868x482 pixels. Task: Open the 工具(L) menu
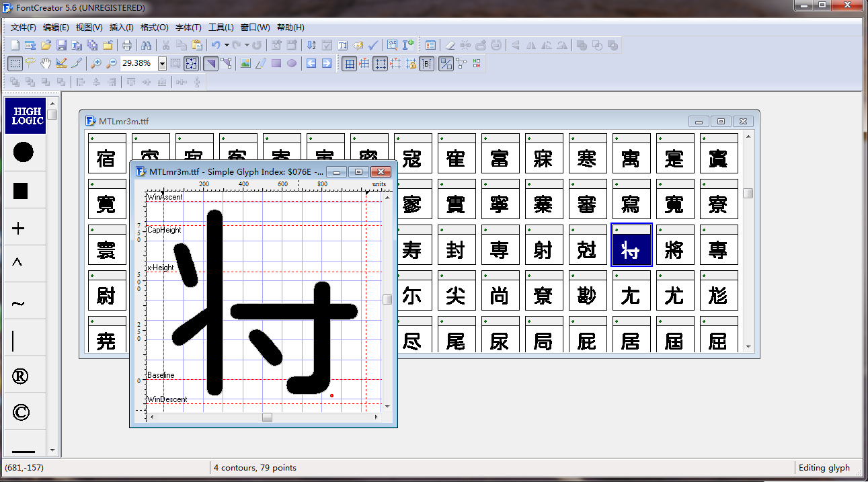pos(221,28)
